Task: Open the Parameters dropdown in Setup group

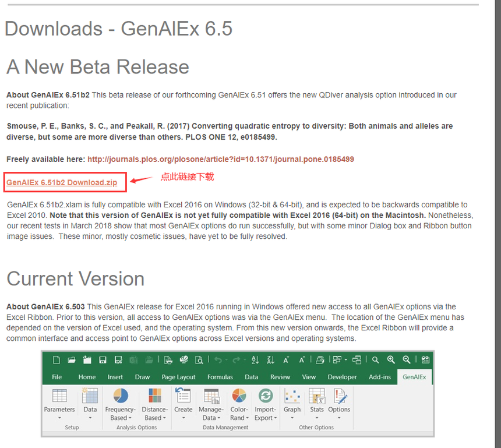Action: point(59,404)
